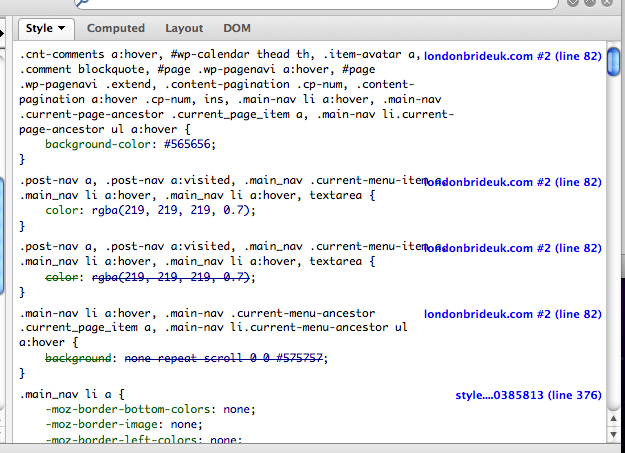
Task: Click the .cnt-comments a:hover selector text
Action: [88, 54]
